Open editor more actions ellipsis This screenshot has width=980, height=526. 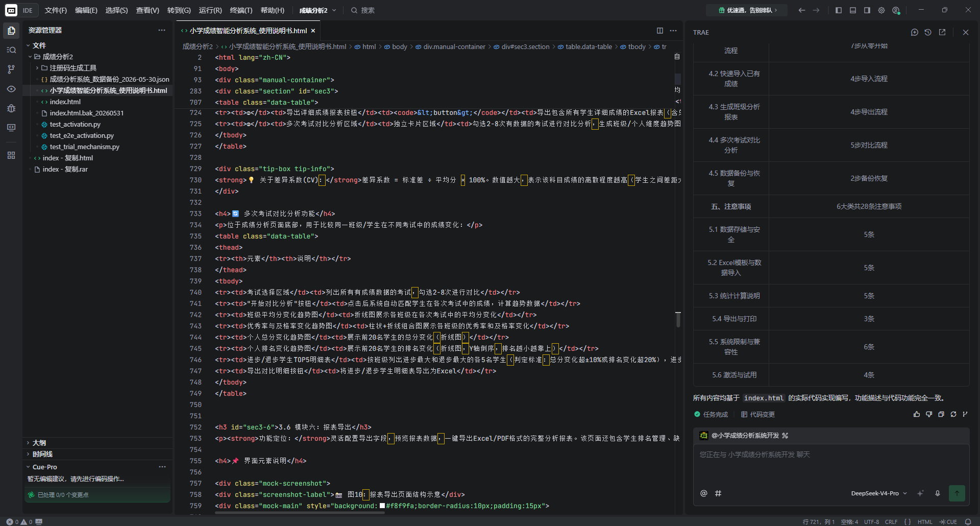pos(673,31)
